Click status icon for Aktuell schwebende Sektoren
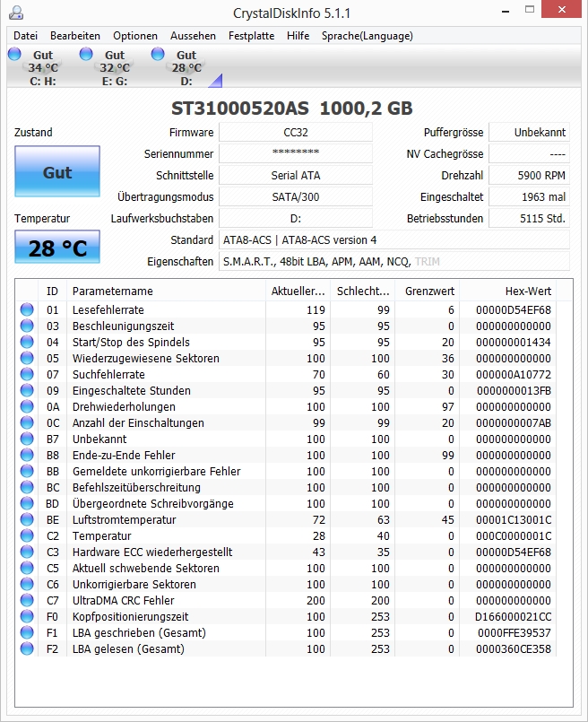The width and height of the screenshot is (588, 722). (27, 568)
